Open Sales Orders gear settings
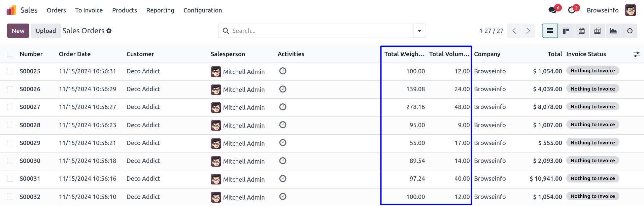 click(x=109, y=31)
